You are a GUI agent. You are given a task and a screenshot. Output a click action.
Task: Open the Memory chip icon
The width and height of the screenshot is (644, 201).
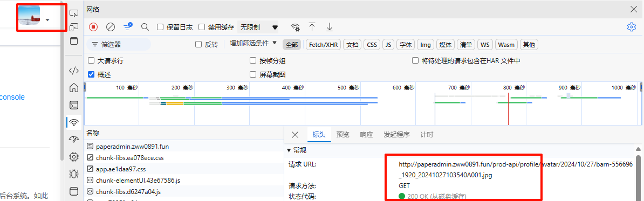tap(74, 157)
